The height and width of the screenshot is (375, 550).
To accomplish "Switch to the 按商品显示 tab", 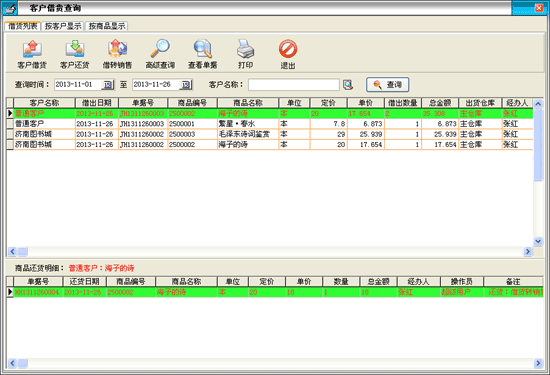I will [107, 26].
